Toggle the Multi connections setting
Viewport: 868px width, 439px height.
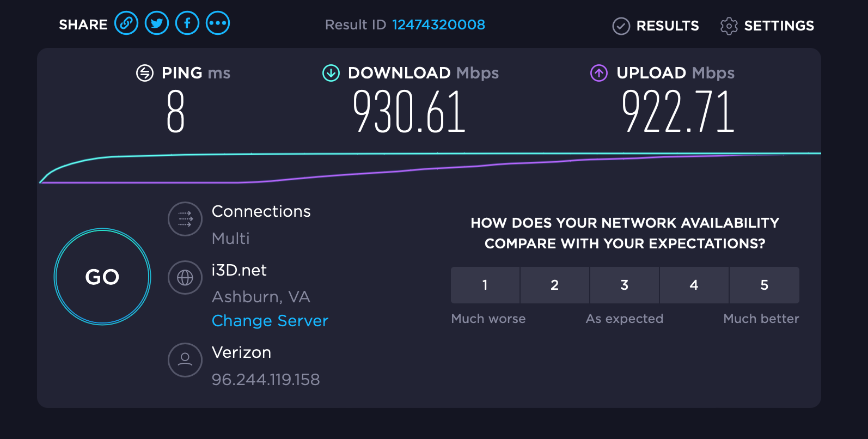(231, 239)
